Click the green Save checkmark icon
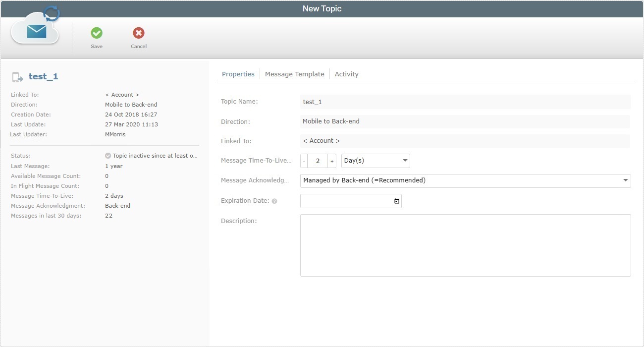 (97, 33)
